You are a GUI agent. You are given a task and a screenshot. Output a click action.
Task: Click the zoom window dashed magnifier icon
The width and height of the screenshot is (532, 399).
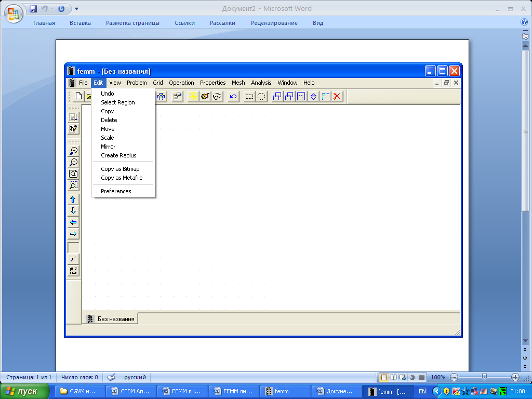[x=73, y=185]
